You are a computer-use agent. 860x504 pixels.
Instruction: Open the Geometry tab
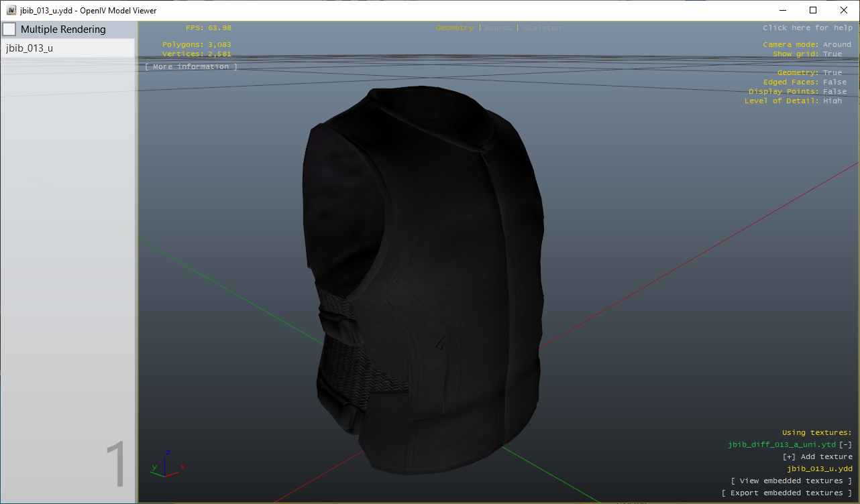coord(454,28)
